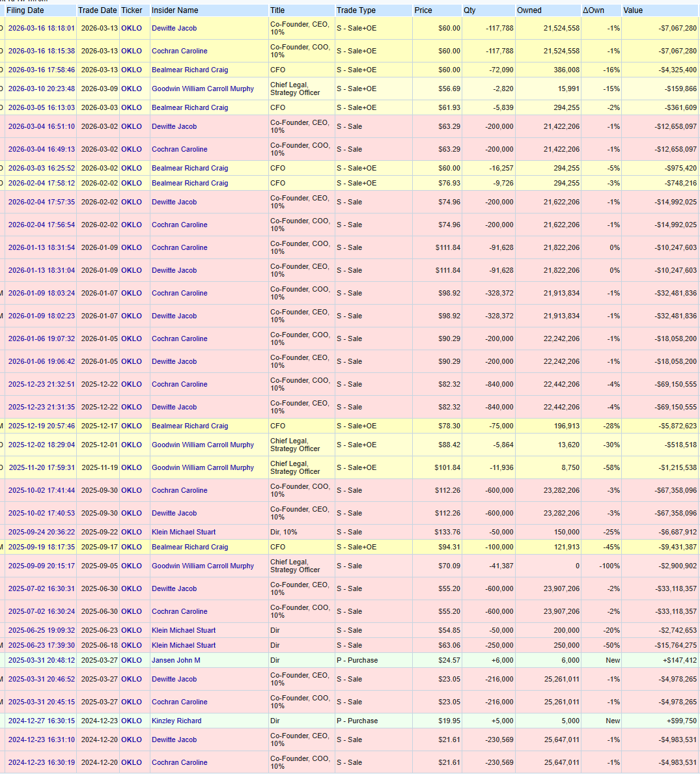Click OKLO ticker in 2024-12-23 16:31:10 row
Viewport: 700px width, 774px height.
[132, 740]
